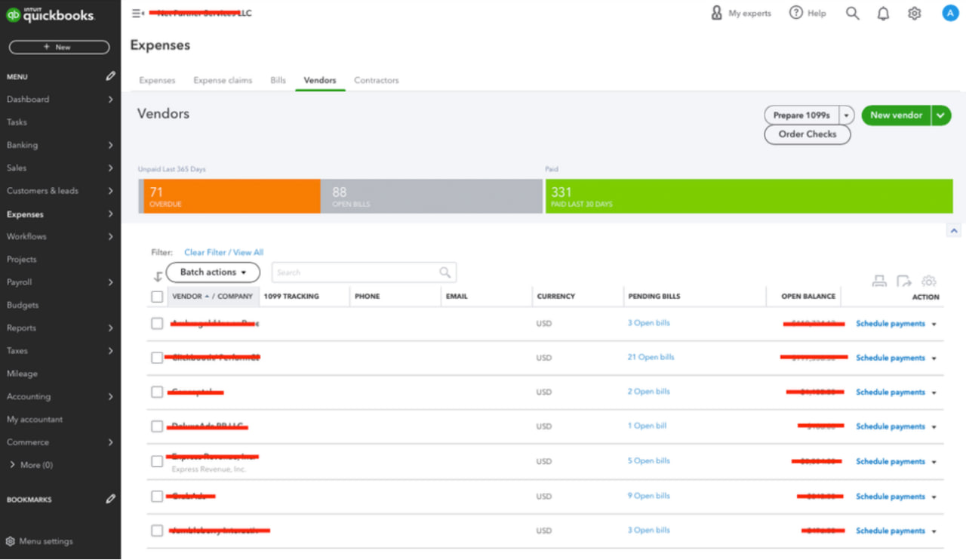The image size is (966, 560).
Task: Open the Batch actions dropdown
Action: point(213,272)
